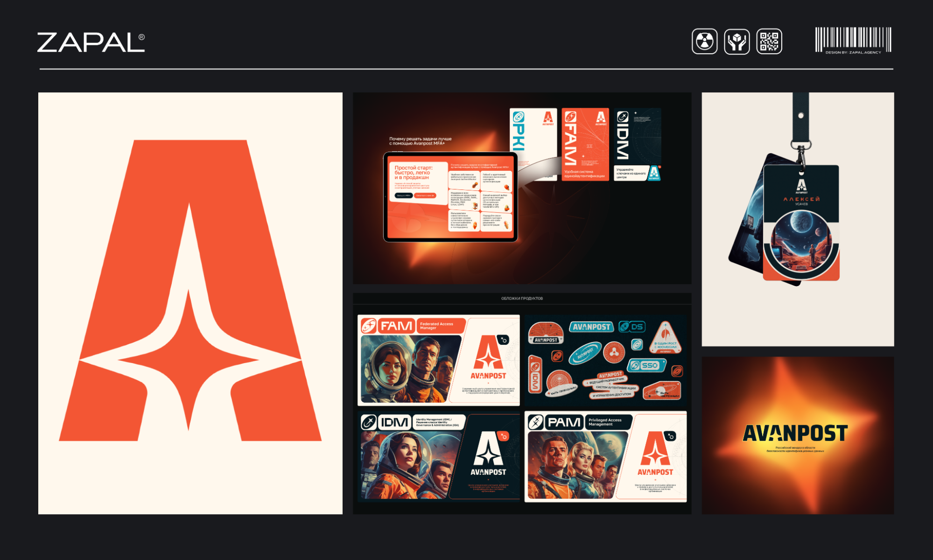
Task: Click the radiation fan symbol icon in header
Action: click(704, 42)
